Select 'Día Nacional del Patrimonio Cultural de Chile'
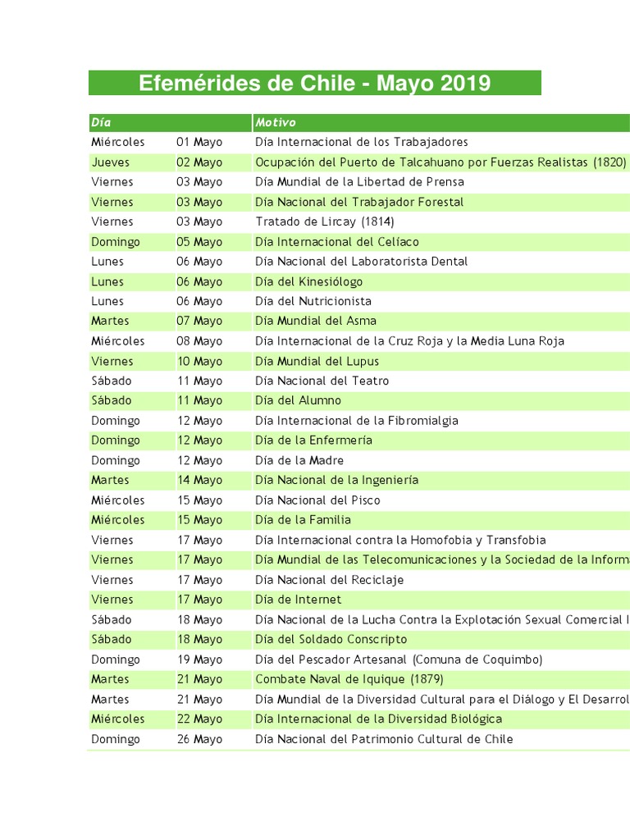 [384, 739]
